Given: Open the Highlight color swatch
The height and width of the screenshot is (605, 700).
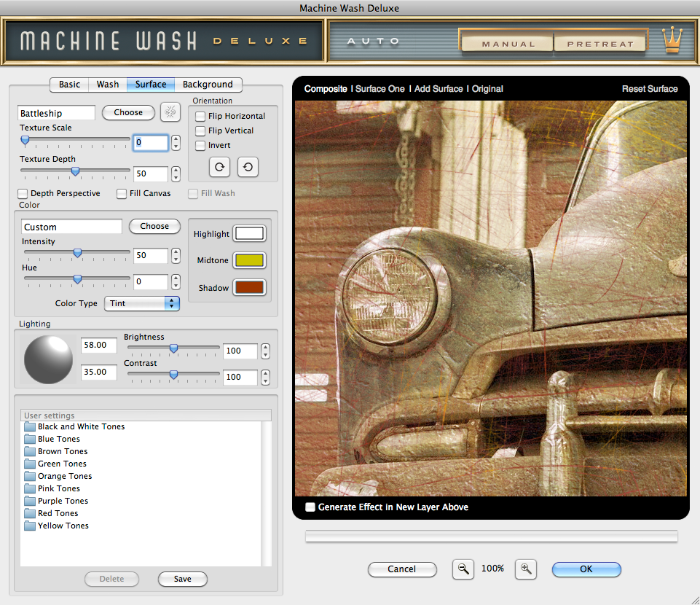Looking at the screenshot, I should [x=250, y=234].
